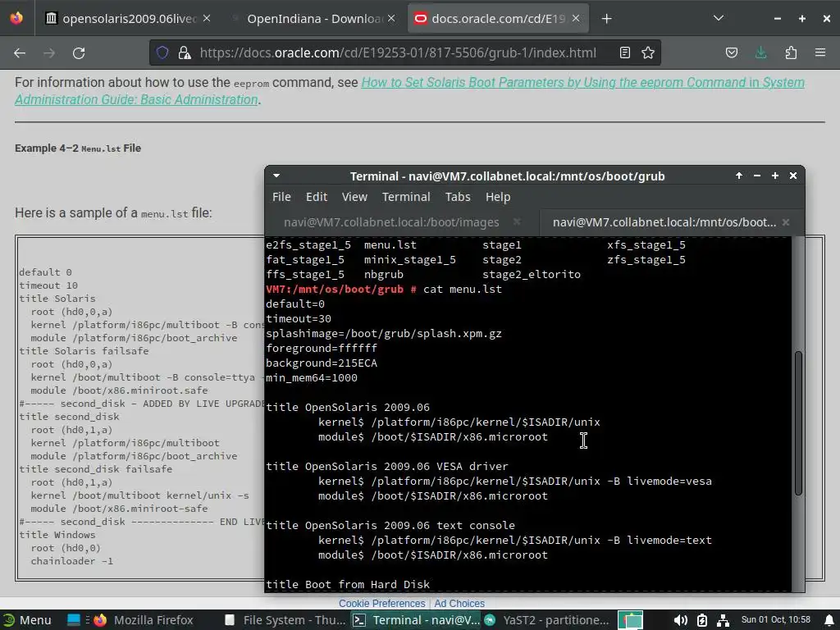
Task: Open the workspace switcher in taskbar
Action: [x=630, y=620]
